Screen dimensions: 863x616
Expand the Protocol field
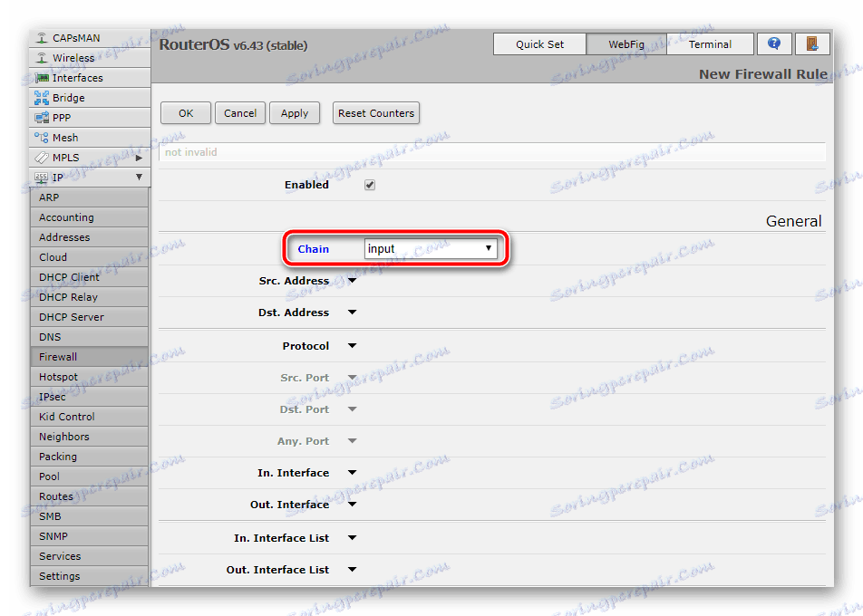[x=353, y=346]
